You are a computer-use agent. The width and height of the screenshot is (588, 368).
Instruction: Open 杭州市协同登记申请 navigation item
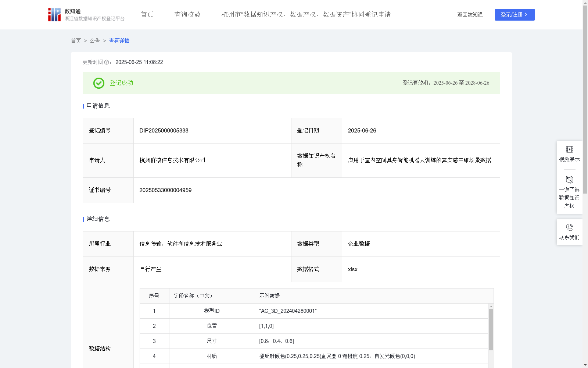tap(306, 15)
